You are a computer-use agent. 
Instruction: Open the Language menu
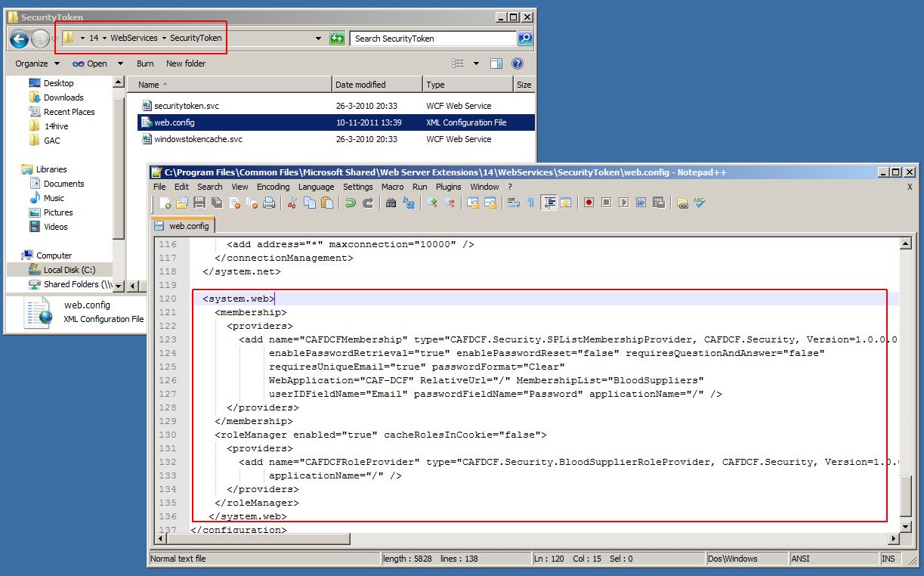point(316,187)
